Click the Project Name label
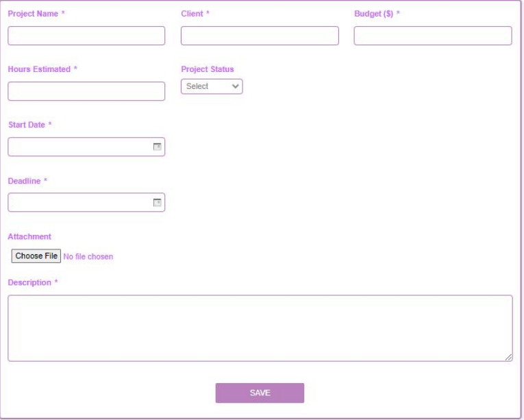 click(x=33, y=14)
